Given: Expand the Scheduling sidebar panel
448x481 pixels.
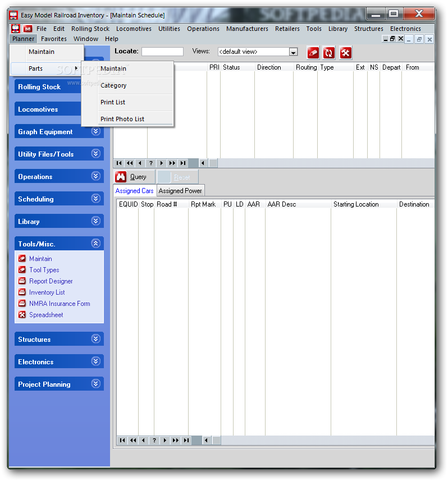Looking at the screenshot, I should pos(96,199).
